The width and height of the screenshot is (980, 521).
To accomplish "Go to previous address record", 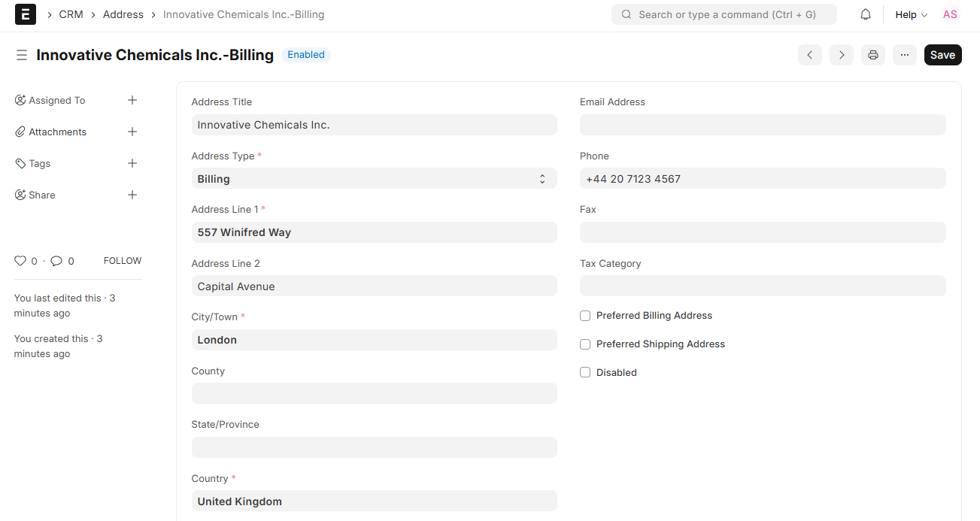I will click(810, 55).
